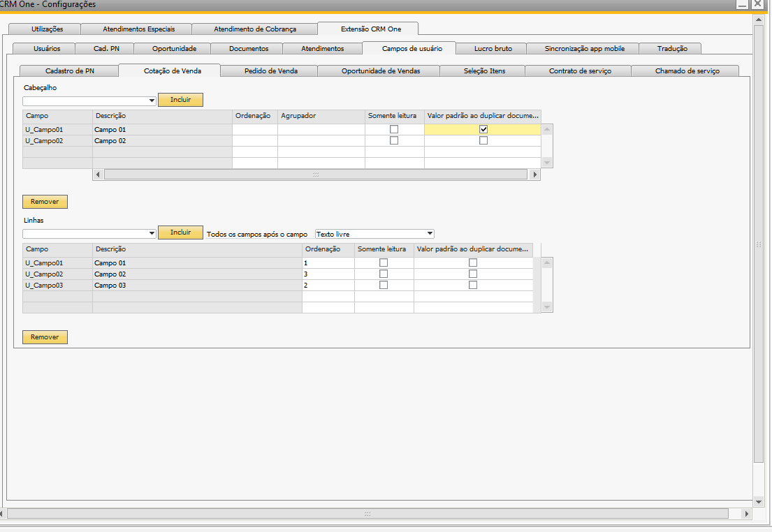
Task: Expand the Linhas field dropdown
Action: pyautogui.click(x=152, y=234)
